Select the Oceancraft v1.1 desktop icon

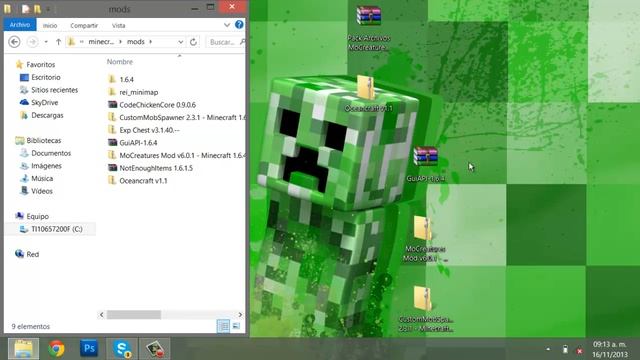click(368, 94)
